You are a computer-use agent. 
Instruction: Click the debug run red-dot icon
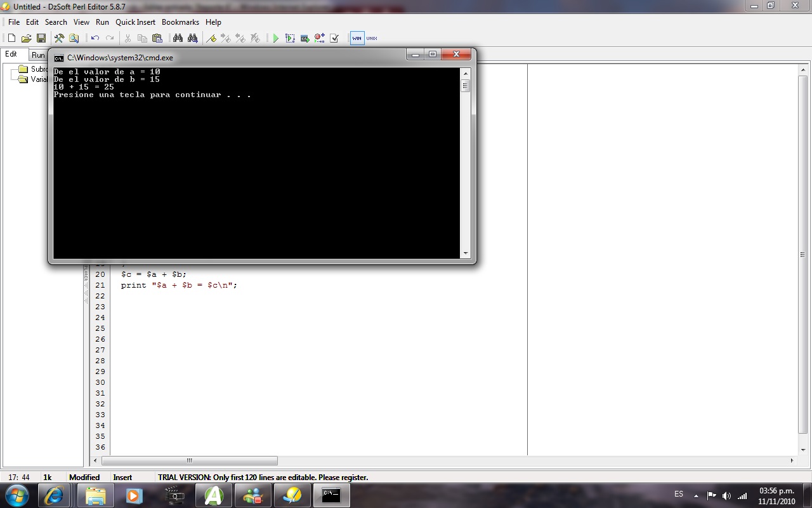[x=319, y=38]
